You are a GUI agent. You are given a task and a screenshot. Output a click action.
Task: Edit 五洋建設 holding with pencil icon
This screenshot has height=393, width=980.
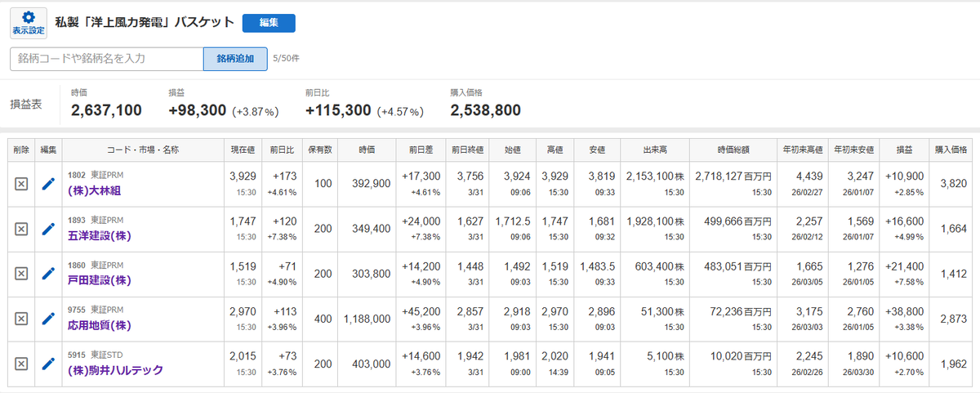49,229
